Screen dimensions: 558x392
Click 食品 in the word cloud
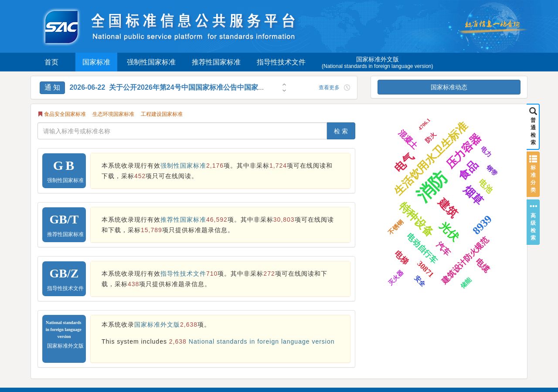point(469,170)
